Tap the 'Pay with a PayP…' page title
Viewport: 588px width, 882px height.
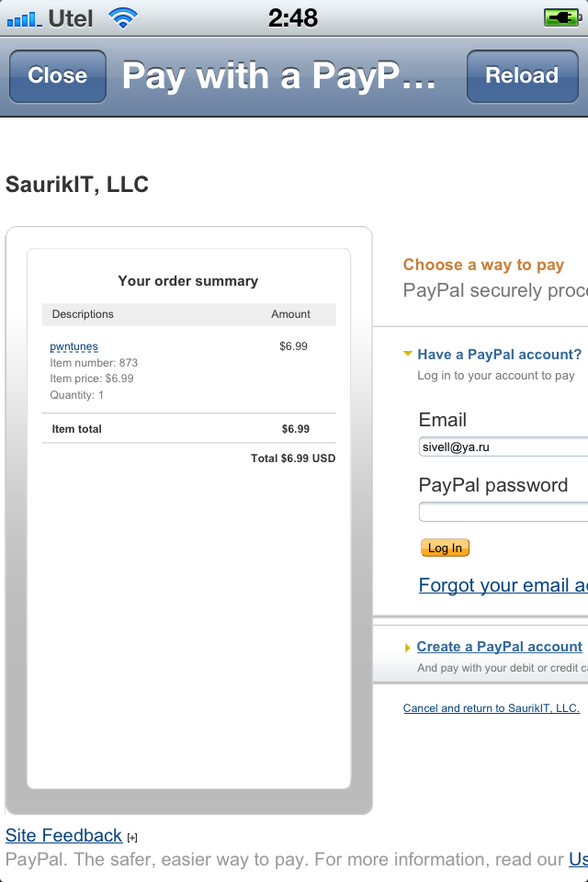click(278, 75)
